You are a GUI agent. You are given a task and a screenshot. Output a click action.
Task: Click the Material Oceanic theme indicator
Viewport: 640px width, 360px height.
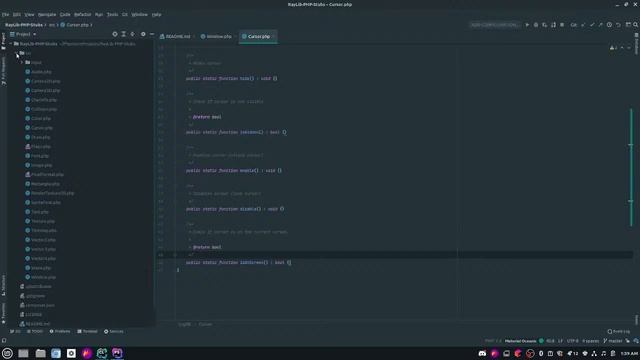click(x=520, y=341)
